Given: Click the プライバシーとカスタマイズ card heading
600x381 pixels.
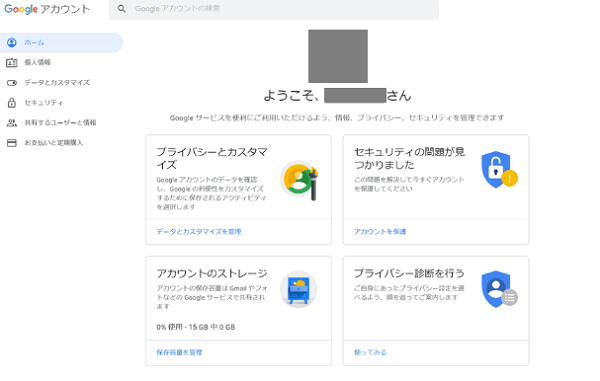Looking at the screenshot, I should point(212,158).
